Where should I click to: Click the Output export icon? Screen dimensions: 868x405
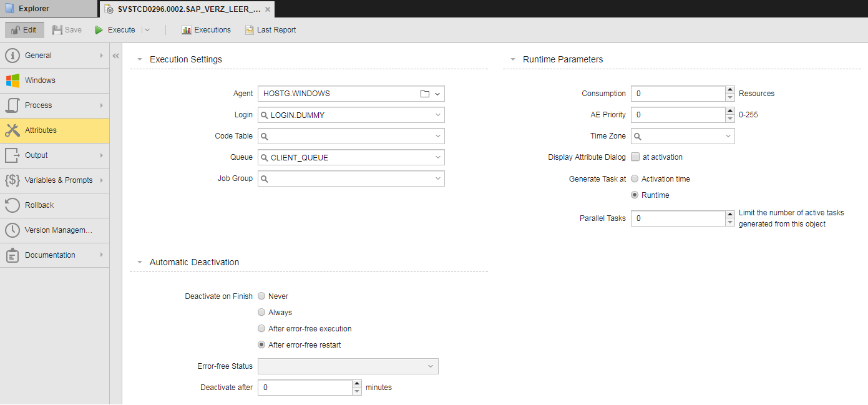pyautogui.click(x=12, y=155)
